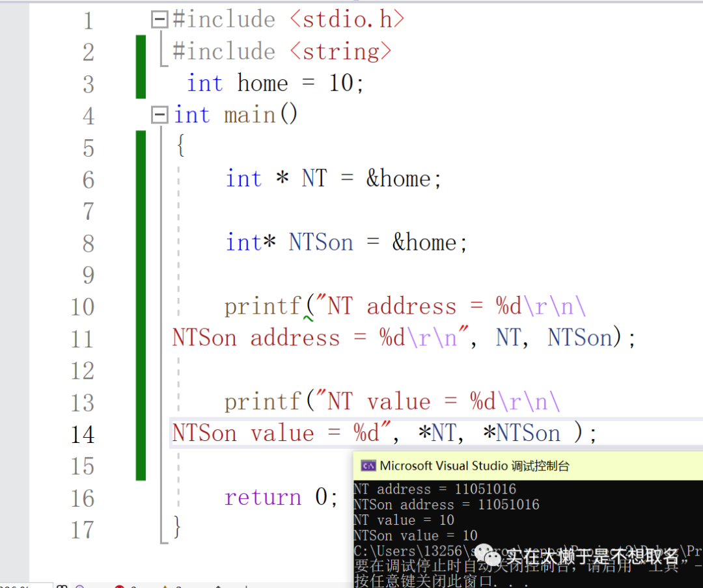Click the 'main' function name on line 4
The width and height of the screenshot is (703, 588).
click(250, 115)
